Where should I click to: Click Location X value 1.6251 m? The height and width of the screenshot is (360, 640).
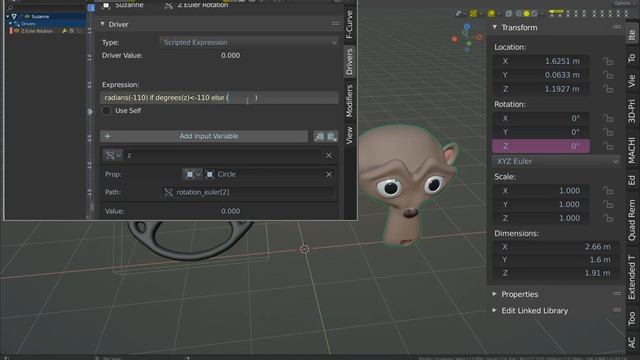click(541, 61)
